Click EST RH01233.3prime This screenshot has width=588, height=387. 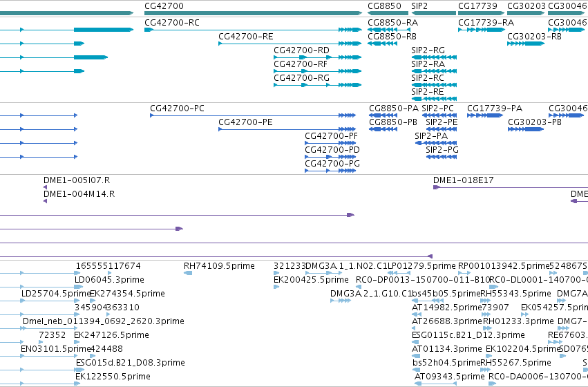point(487,328)
